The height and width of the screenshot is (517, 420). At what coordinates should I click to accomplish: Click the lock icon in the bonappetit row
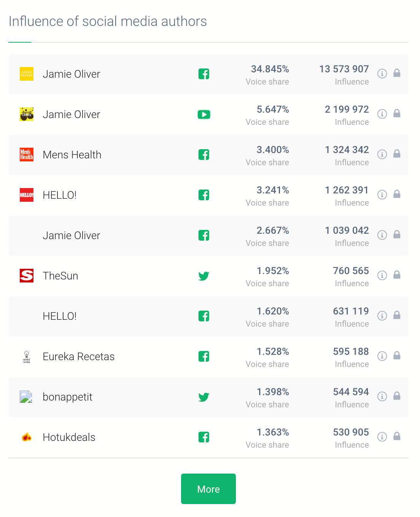pyautogui.click(x=397, y=396)
